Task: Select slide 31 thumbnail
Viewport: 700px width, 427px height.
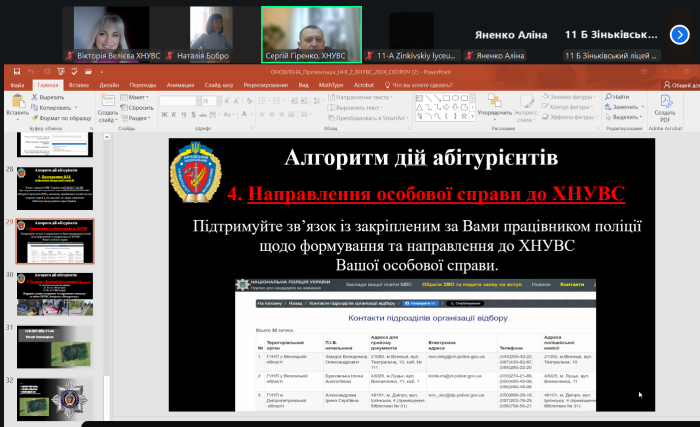Action: point(55,347)
